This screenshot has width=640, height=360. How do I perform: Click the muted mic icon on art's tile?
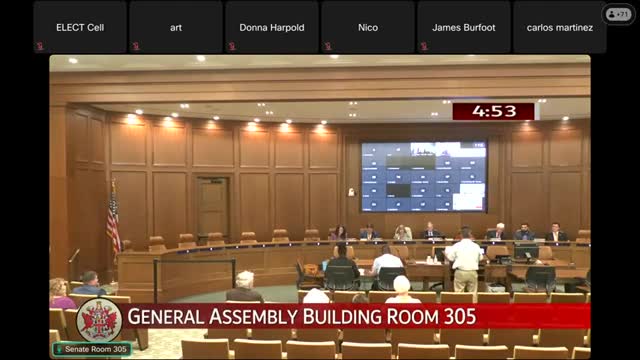pos(136,46)
